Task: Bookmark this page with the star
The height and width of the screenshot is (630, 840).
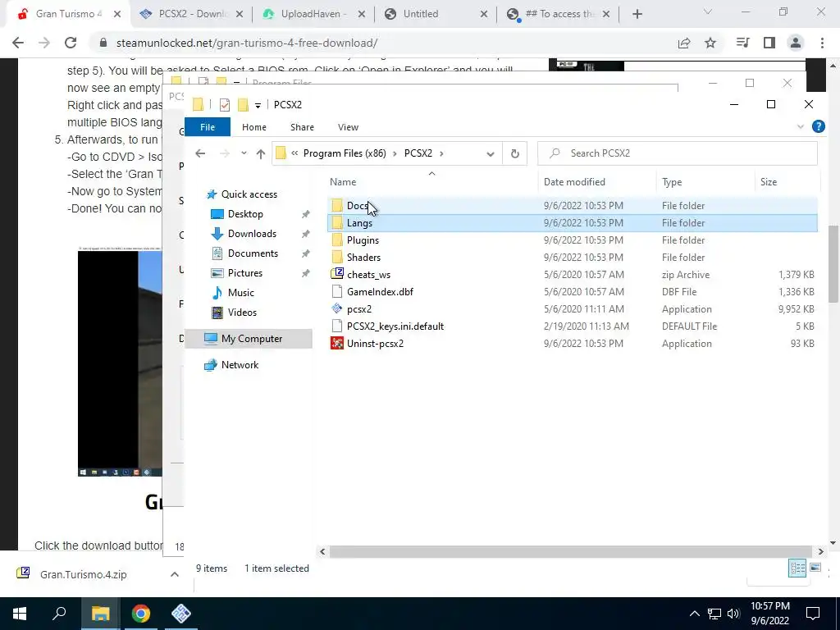Action: pyautogui.click(x=710, y=43)
